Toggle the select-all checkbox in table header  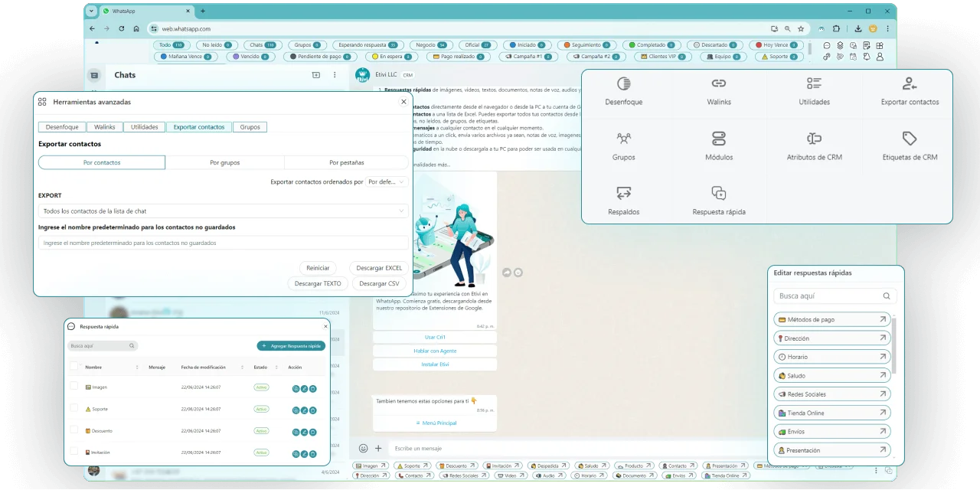click(x=74, y=367)
